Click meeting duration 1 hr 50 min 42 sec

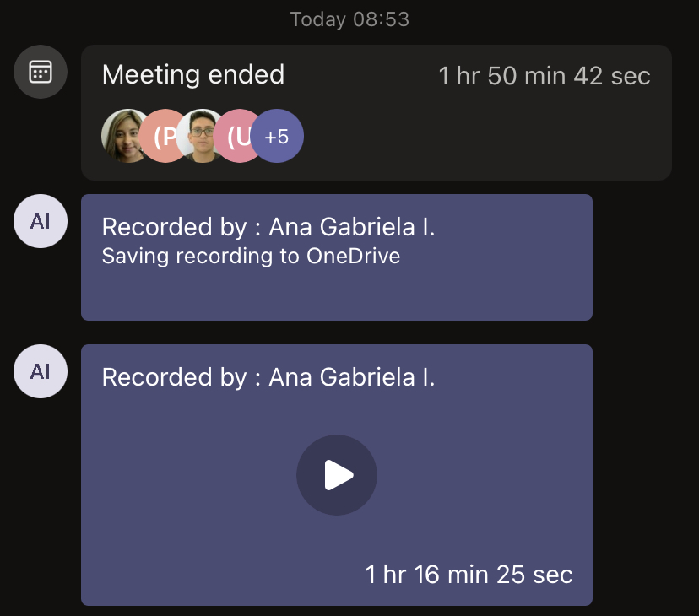tap(545, 76)
